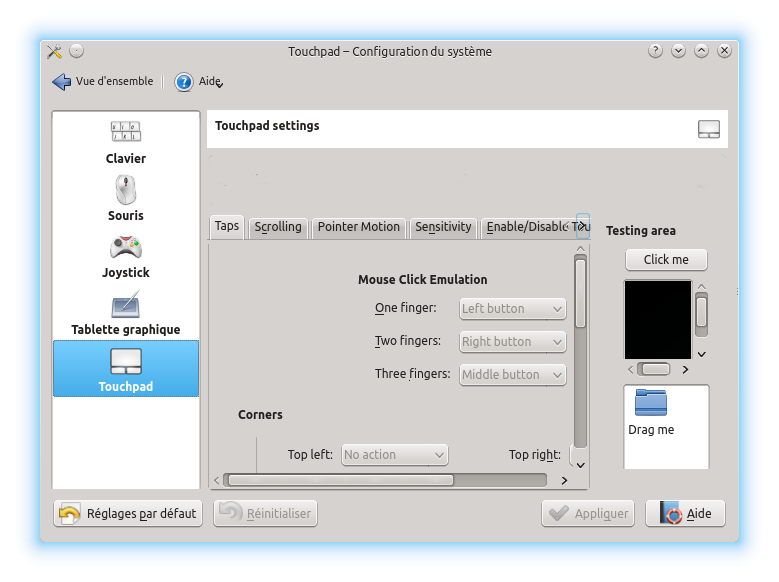Click the touchpad icon in settings header
This screenshot has width=779, height=582.
point(708,129)
